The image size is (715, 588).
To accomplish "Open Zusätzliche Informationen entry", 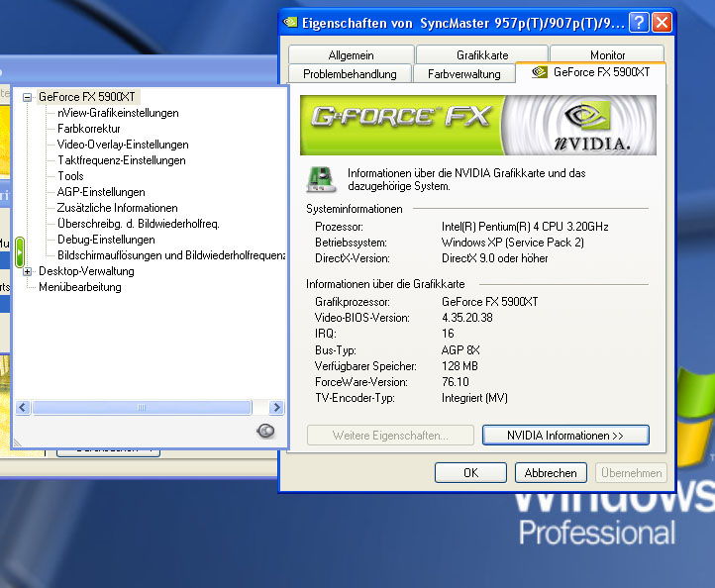I will click(x=117, y=208).
